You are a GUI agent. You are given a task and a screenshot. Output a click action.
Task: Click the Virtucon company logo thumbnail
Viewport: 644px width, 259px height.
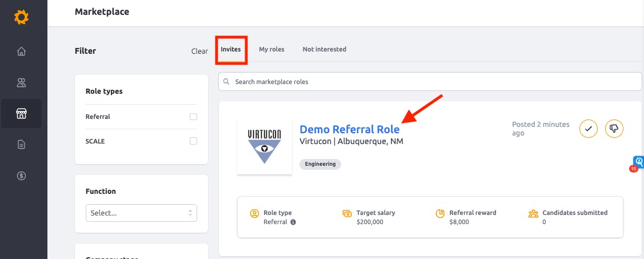click(265, 147)
